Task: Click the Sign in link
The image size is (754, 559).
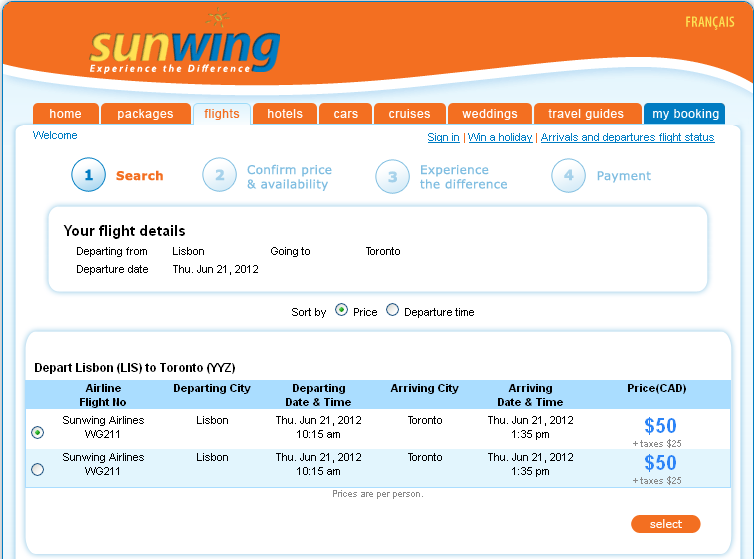Action: tap(443, 138)
